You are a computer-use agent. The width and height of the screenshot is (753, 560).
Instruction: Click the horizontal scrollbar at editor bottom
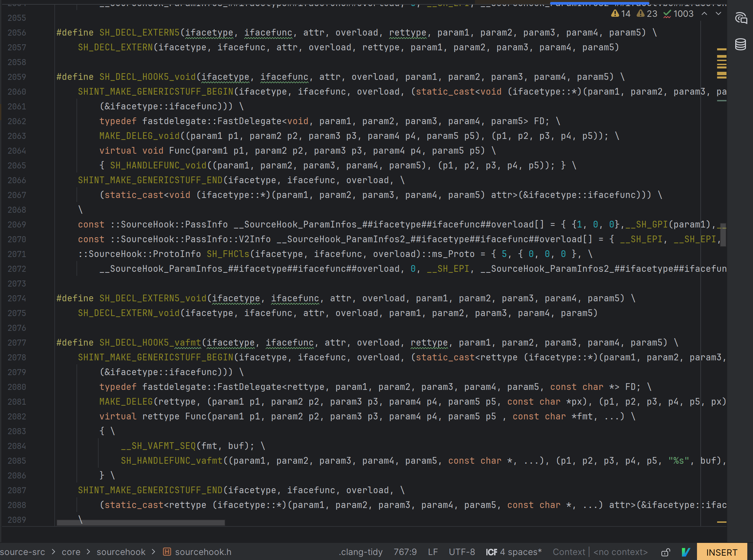tap(141, 522)
